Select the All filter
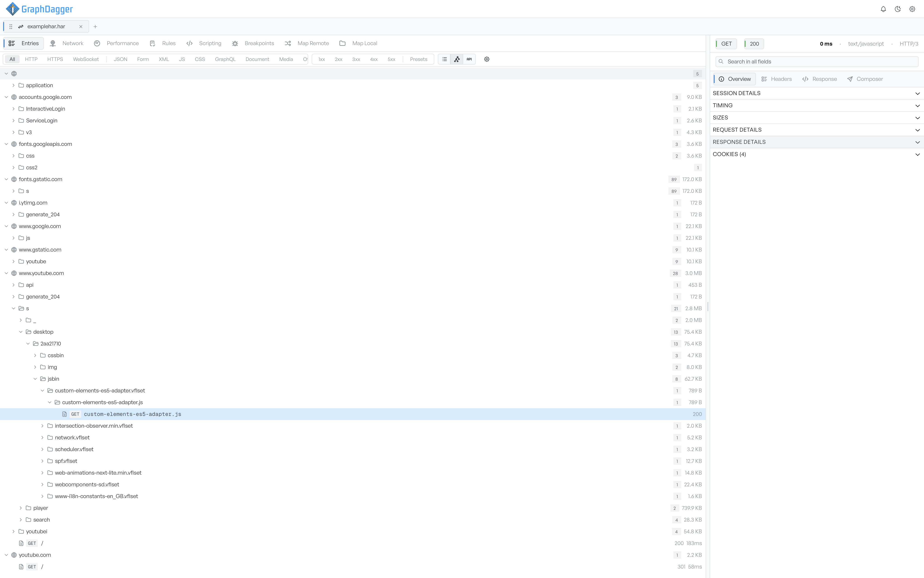The image size is (924, 578). (12, 59)
